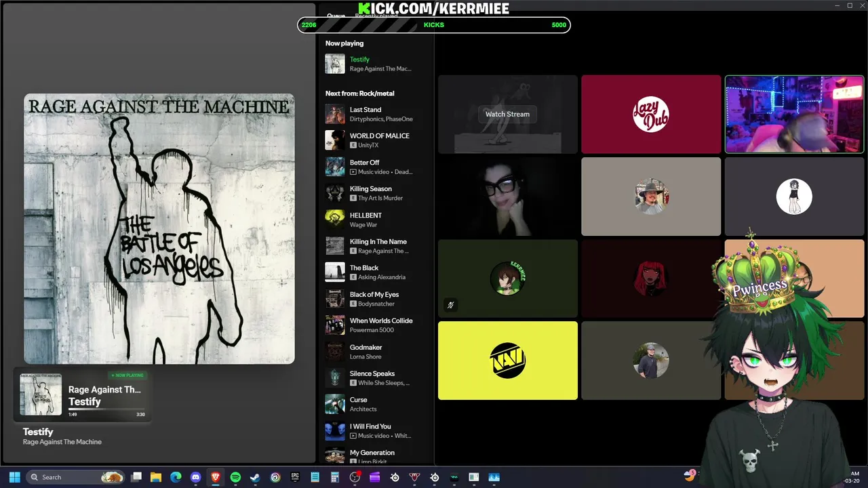Seek using the Testify progress bar in widget
This screenshot has width=868, height=488.
[106, 409]
